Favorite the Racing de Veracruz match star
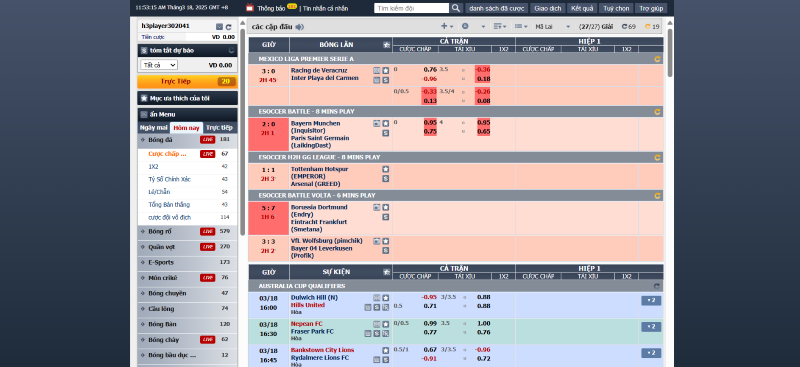 pyautogui.click(x=386, y=70)
